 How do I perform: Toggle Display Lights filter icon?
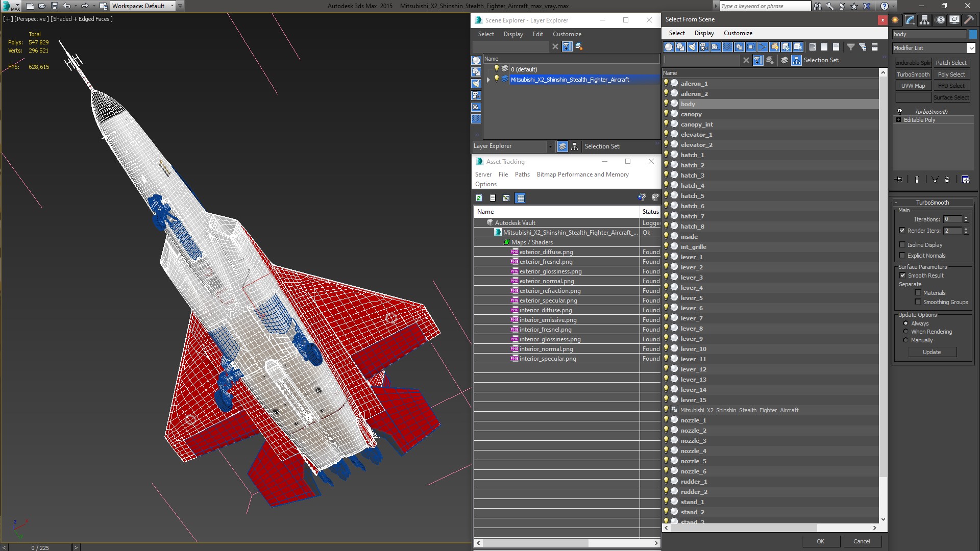(692, 47)
